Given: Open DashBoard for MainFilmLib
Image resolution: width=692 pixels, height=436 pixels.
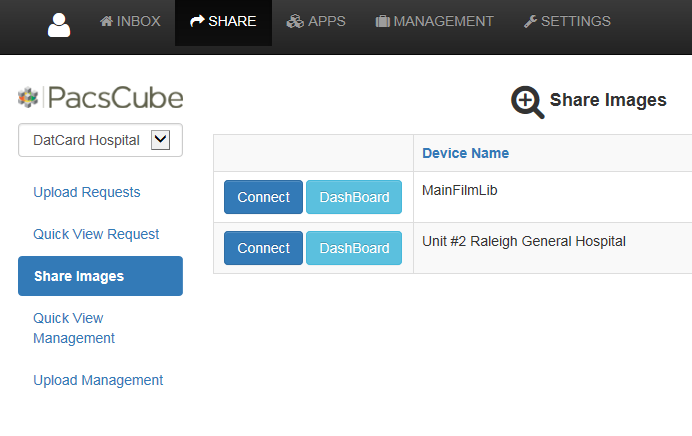Looking at the screenshot, I should coord(354,197).
